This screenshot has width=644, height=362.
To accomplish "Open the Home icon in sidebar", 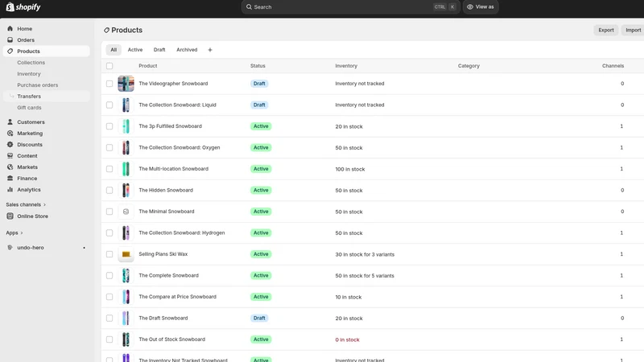I will (x=10, y=29).
